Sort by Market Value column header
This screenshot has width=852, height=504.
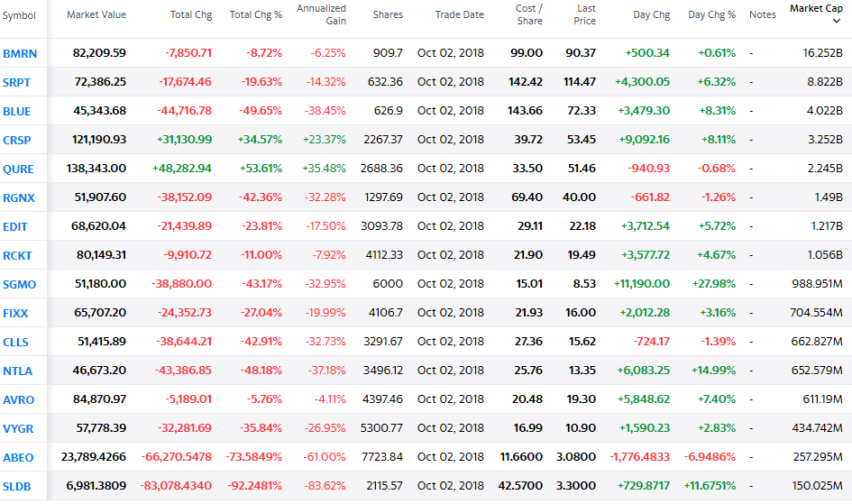(96, 15)
